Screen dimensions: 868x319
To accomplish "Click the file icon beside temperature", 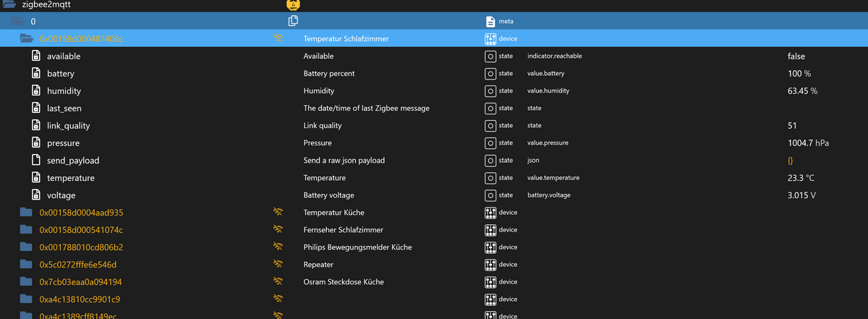I will click(x=35, y=177).
